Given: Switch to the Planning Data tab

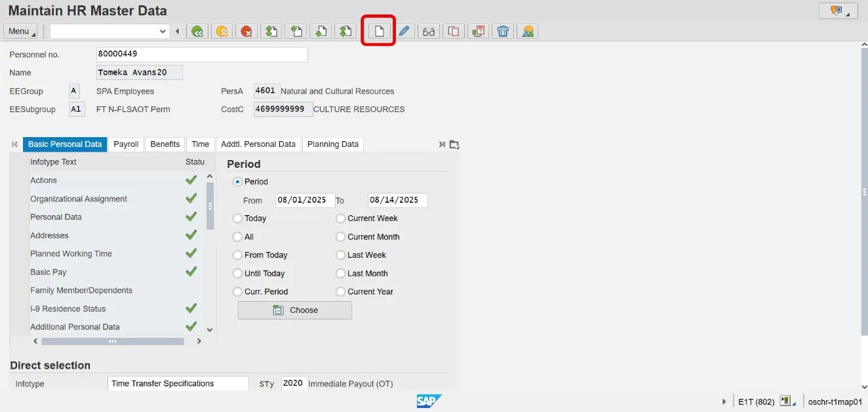Looking at the screenshot, I should [x=333, y=144].
